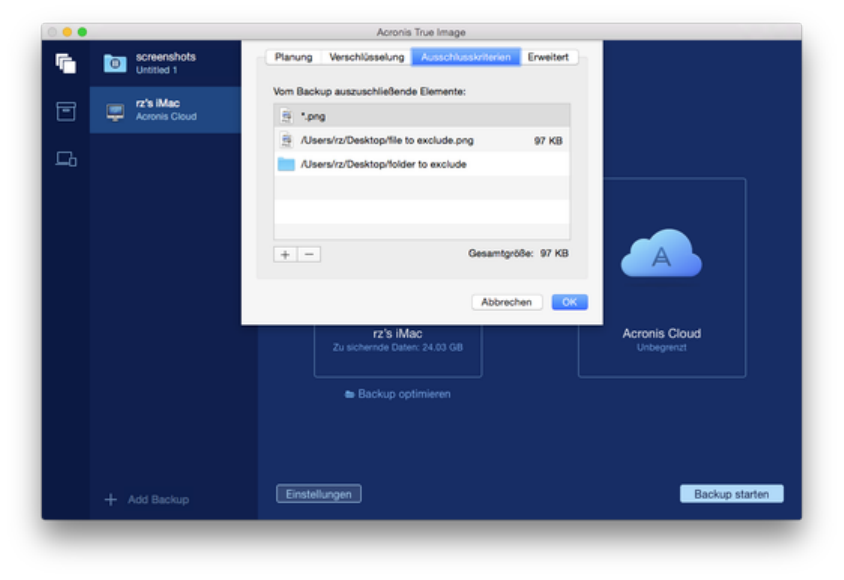Switch to the Verschlüsselung tab
Screen dimensions: 844x580
click(367, 57)
